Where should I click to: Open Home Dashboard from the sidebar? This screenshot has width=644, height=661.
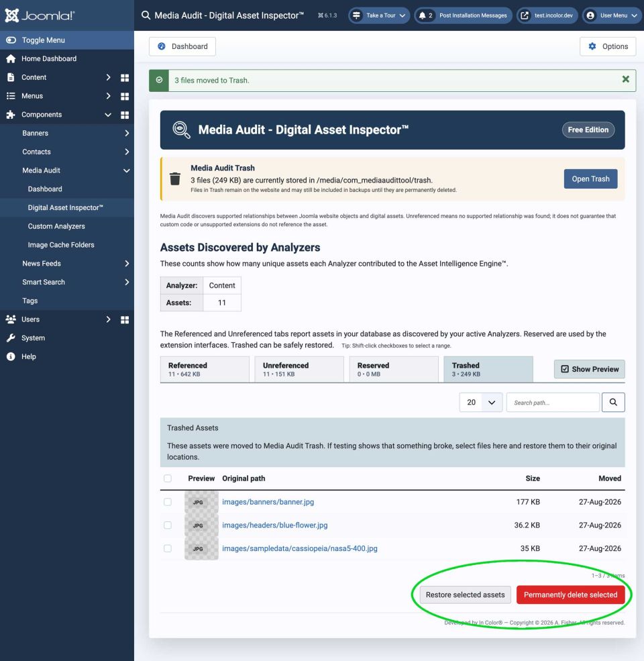pos(49,58)
